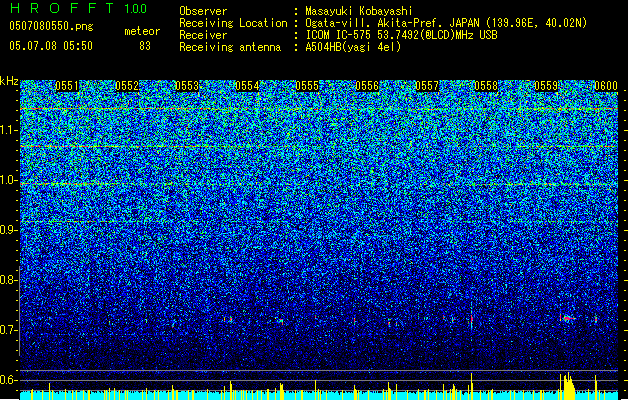This screenshot has width=629, height=400.
Task: Click the kHz unit label
Action: (x=9, y=81)
